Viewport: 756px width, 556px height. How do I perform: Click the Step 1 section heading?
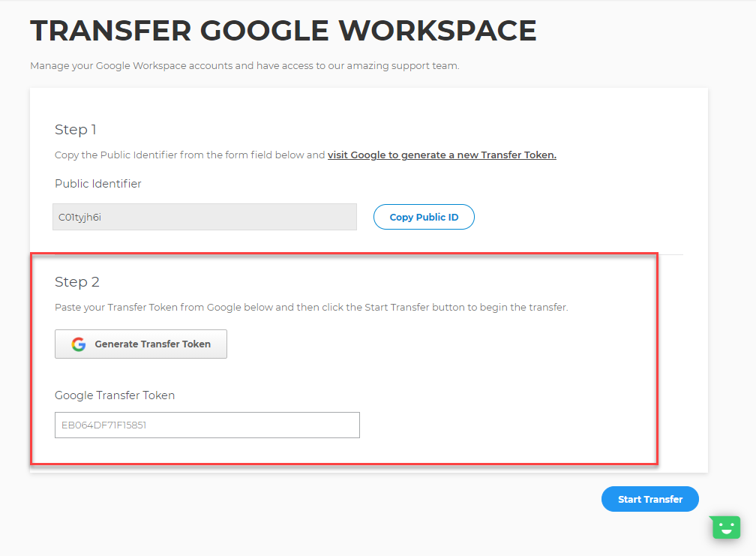click(x=75, y=129)
